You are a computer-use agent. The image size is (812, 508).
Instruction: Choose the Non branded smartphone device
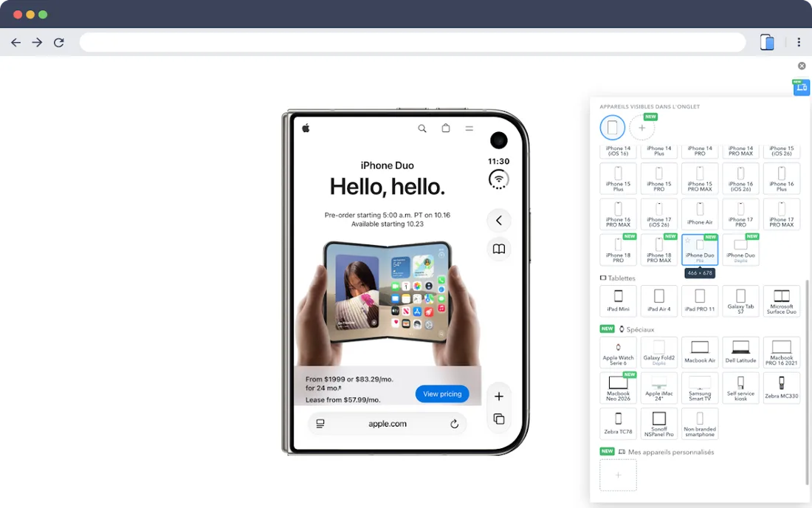tap(700, 424)
